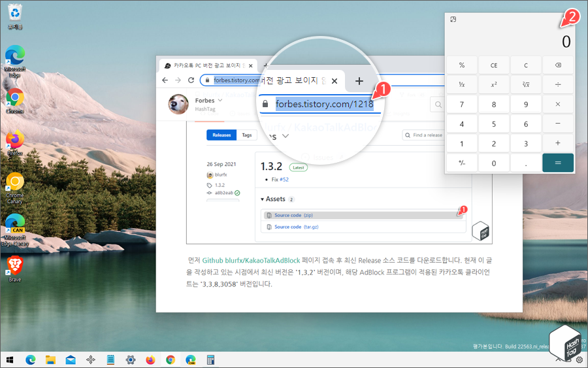Select the Microsoft Edge Canary desktop shortcut
The image size is (588, 368).
[x=15, y=230]
